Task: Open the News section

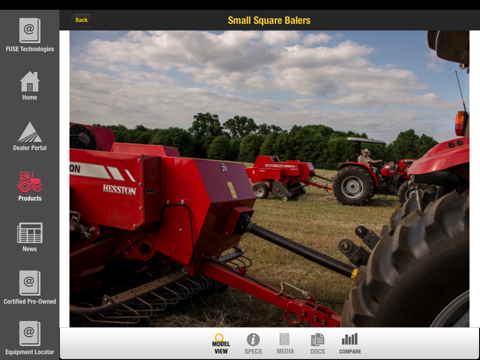Action: (x=30, y=237)
